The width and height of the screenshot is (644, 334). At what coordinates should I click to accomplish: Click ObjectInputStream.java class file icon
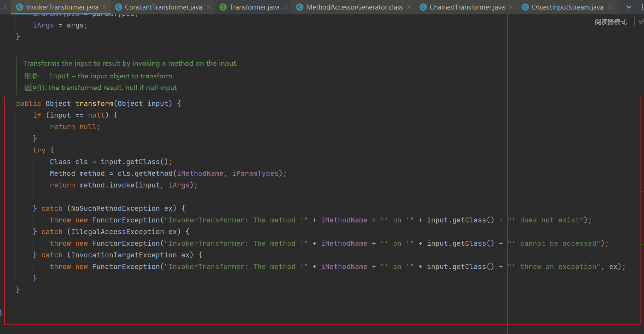pyautogui.click(x=525, y=7)
